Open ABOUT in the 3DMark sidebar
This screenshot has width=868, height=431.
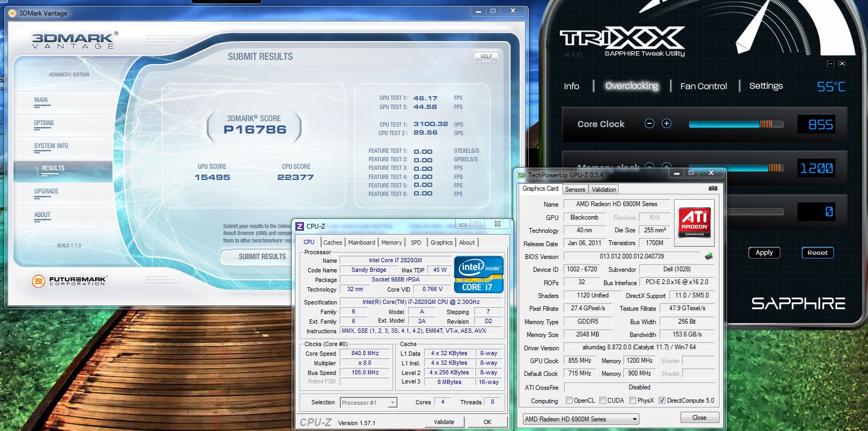click(63, 216)
